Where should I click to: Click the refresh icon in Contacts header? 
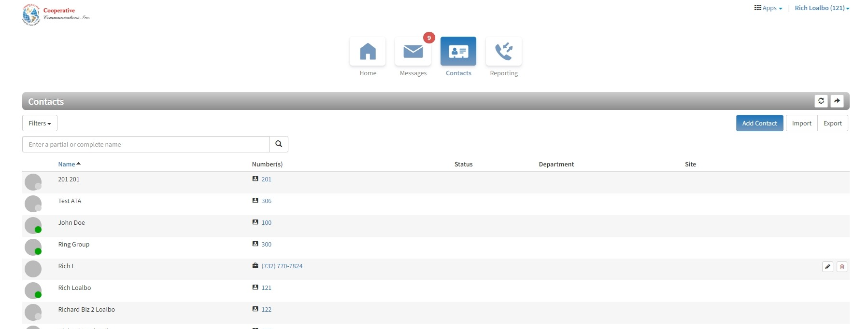(821, 101)
